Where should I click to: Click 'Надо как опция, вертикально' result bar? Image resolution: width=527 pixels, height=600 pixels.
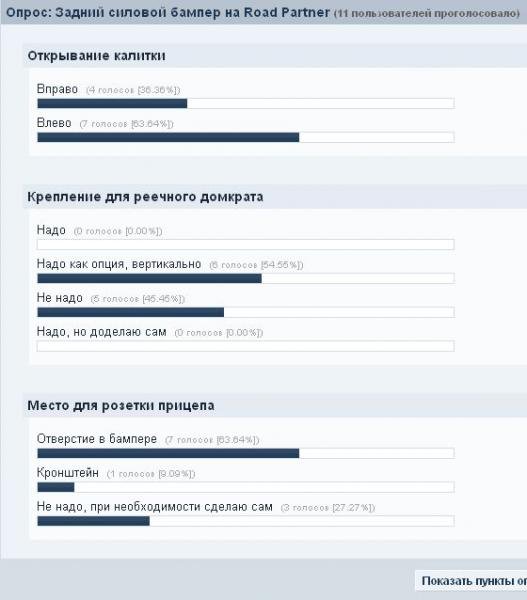point(246,278)
